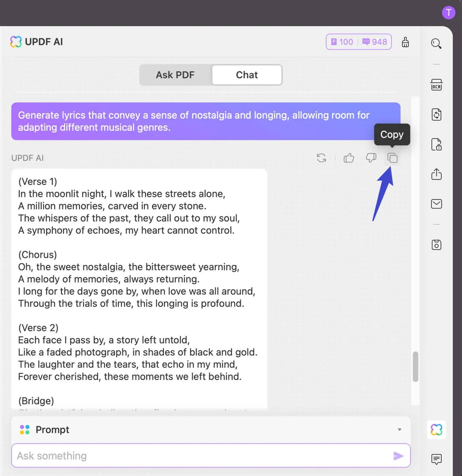Click the (Bridge) heading text
Screen dimensions: 462x476
click(36, 401)
